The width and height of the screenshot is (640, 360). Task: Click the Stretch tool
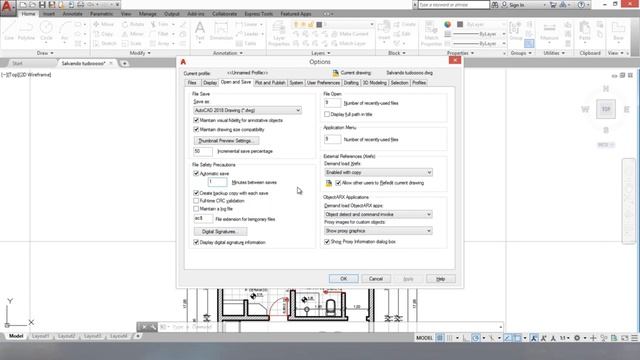105,43
